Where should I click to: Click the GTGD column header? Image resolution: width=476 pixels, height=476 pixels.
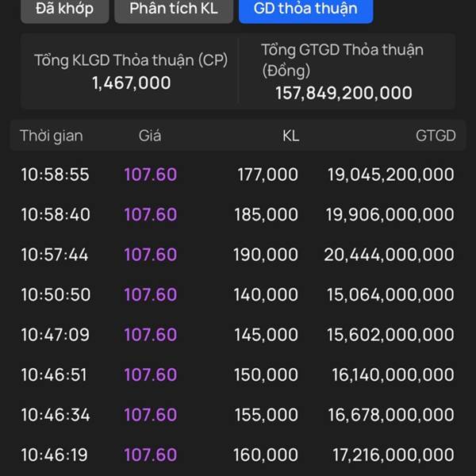click(x=436, y=136)
